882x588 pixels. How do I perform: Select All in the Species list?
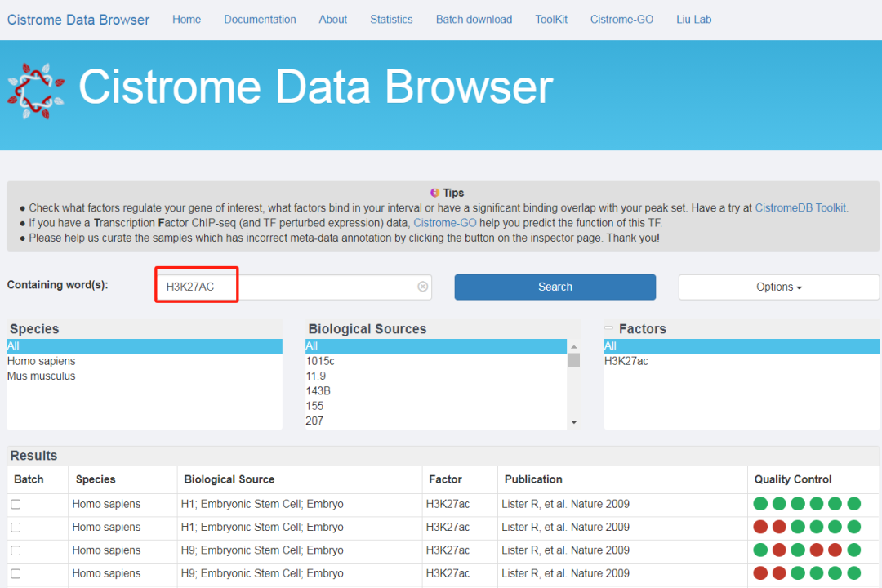pyautogui.click(x=145, y=346)
